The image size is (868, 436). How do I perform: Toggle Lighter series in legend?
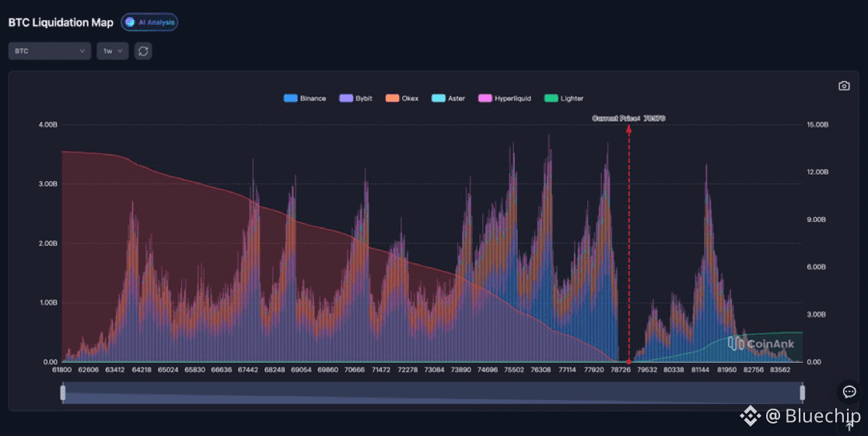(x=564, y=98)
